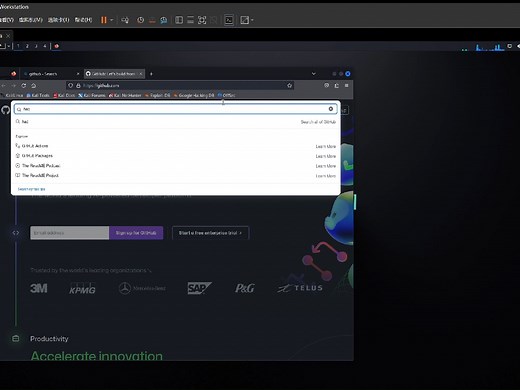Open the Kali Forums bookmark

pos(92,95)
